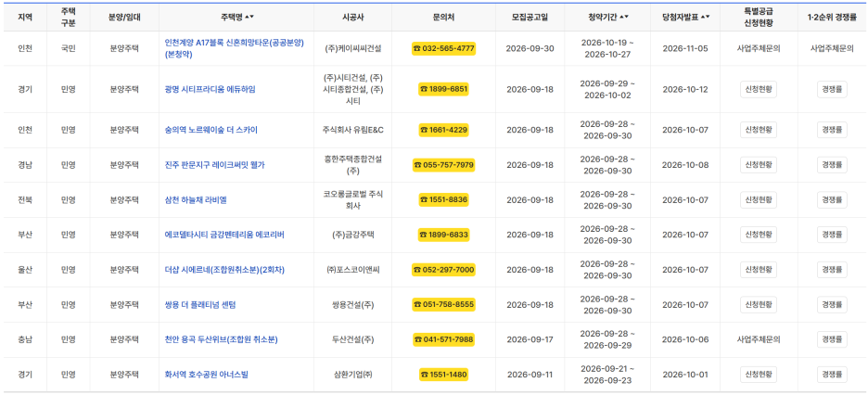The image size is (868, 395).
Task: Open 광명 시티프라디움 에듀하임 listing
Action: click(211, 89)
